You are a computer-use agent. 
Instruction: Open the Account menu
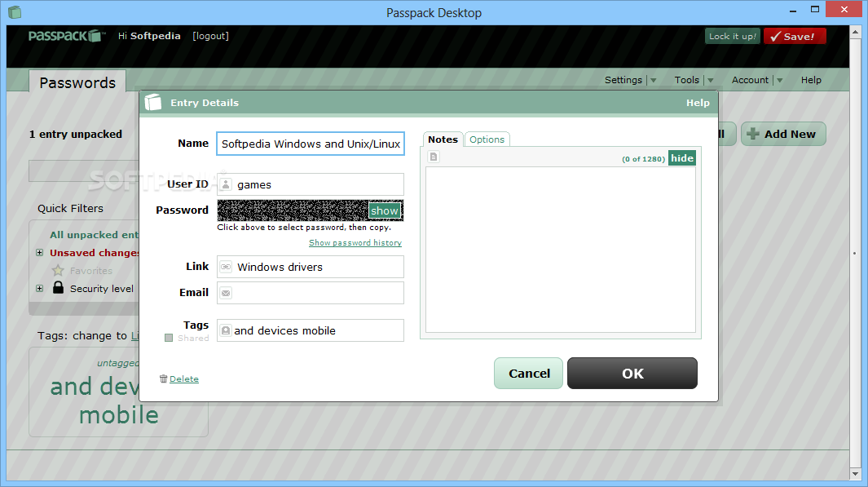pos(750,80)
